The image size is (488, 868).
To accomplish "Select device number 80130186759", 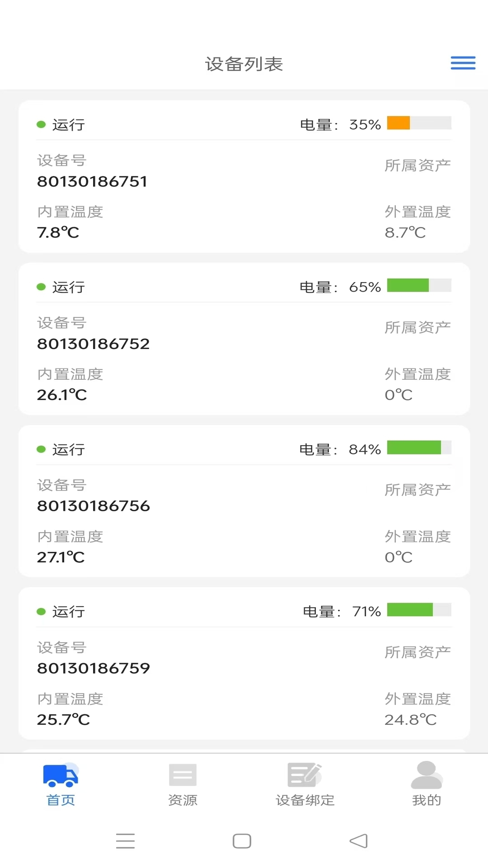I will (x=94, y=668).
